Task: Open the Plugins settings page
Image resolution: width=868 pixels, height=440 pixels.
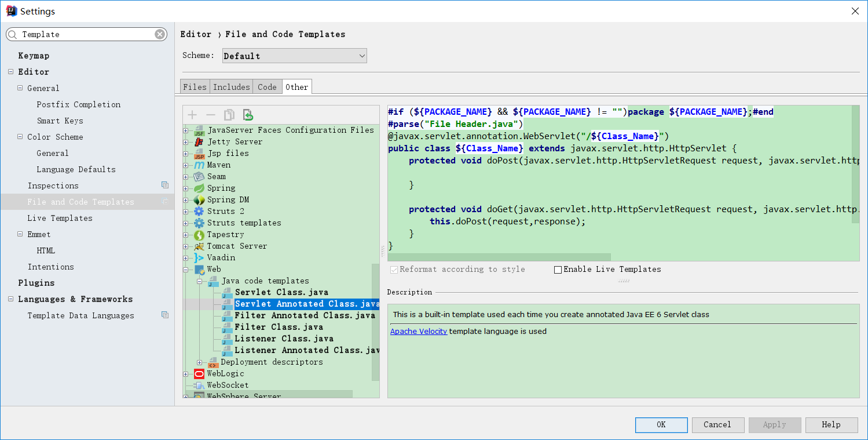Action: point(36,283)
